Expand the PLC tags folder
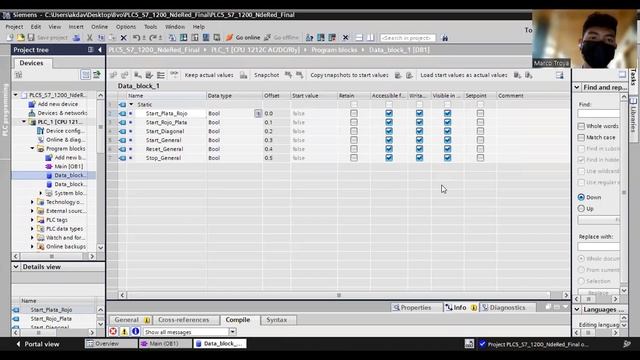 (x=32, y=220)
